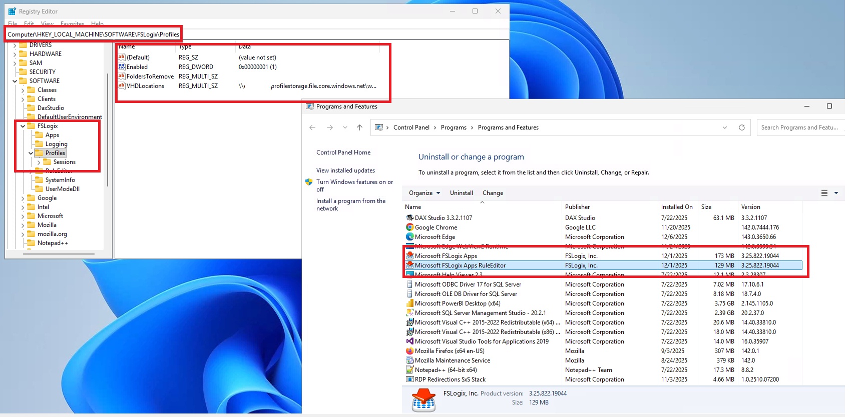Click the SQL Server Management Studio icon
Screen dimensions: 868x417
[x=409, y=313]
